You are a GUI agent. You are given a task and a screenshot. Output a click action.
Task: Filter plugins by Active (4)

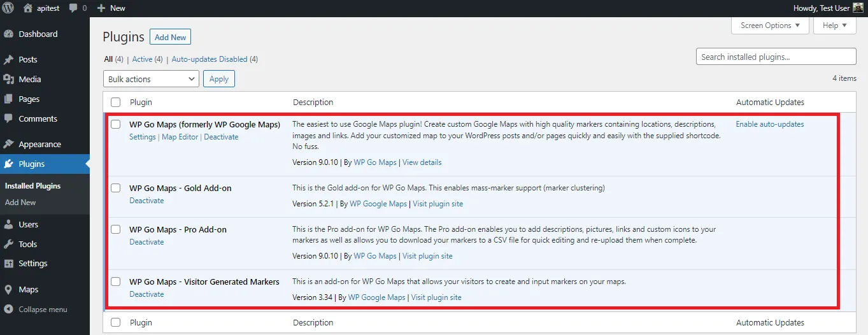pos(147,59)
